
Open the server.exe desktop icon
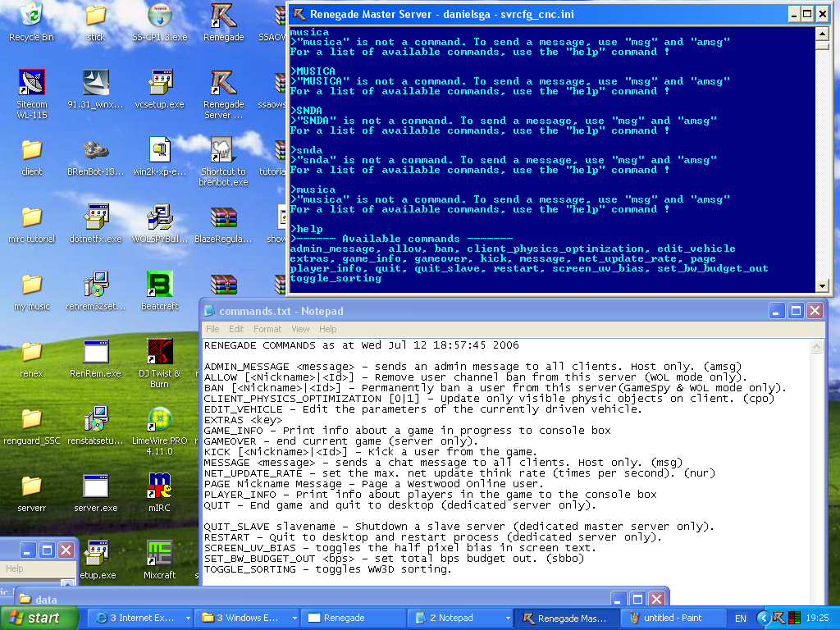(96, 487)
